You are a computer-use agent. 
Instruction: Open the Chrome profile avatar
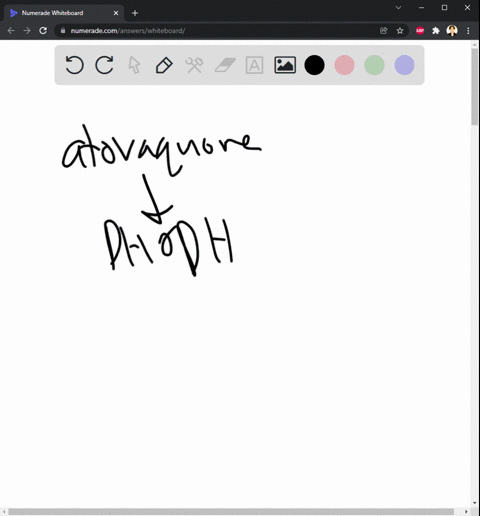coord(452,31)
